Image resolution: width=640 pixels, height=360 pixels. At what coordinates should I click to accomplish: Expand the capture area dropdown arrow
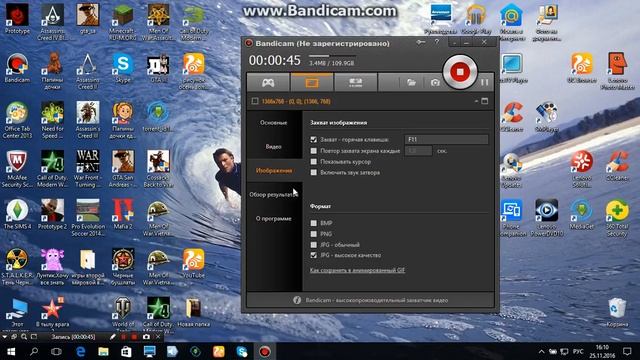coord(476,101)
